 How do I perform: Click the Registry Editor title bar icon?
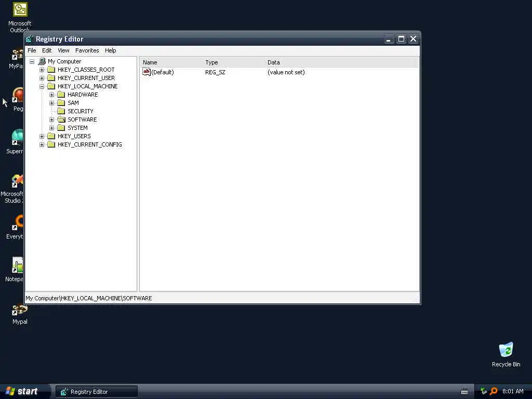coord(30,39)
